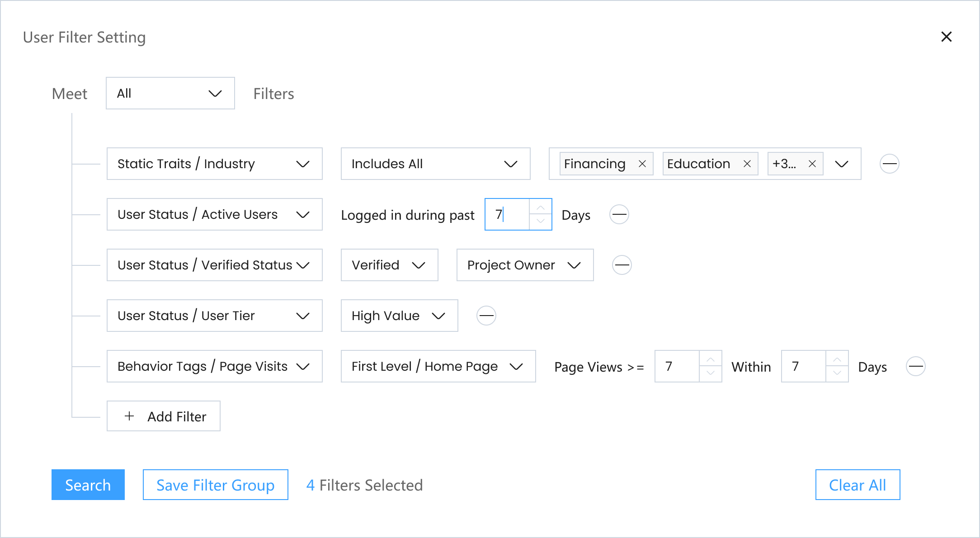The height and width of the screenshot is (538, 980).
Task: Remove the Page Visits filter row
Action: (915, 366)
